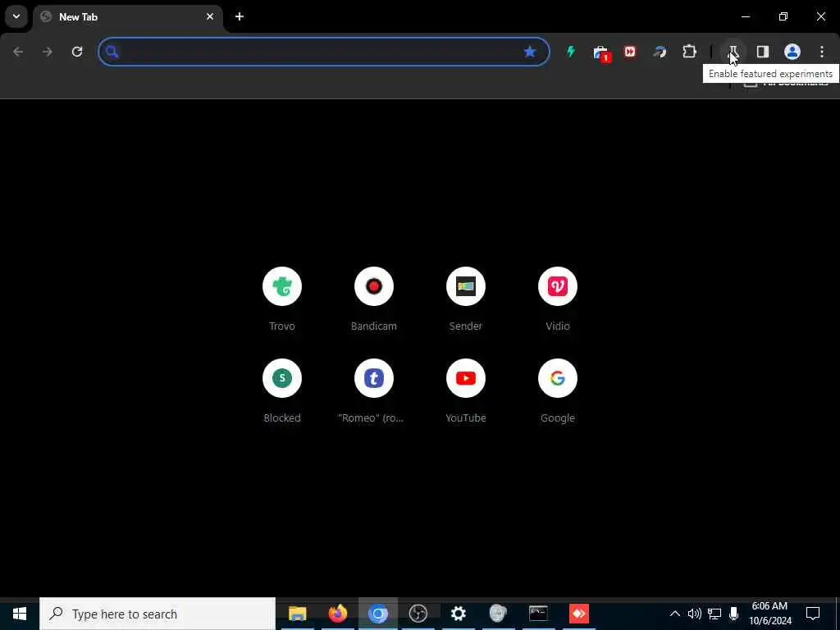This screenshot has width=840, height=630.
Task: Open the notification action center
Action: [x=813, y=614]
